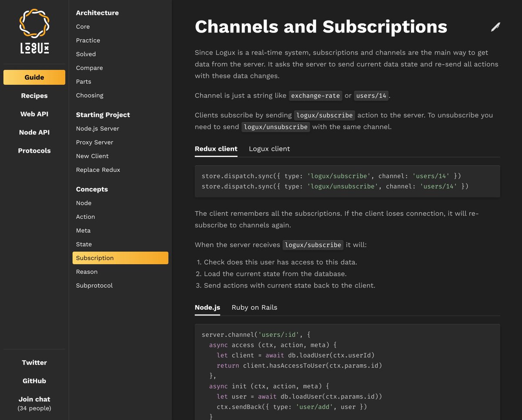The height and width of the screenshot is (420, 522).
Task: Open the GitHub link
Action: (34, 381)
